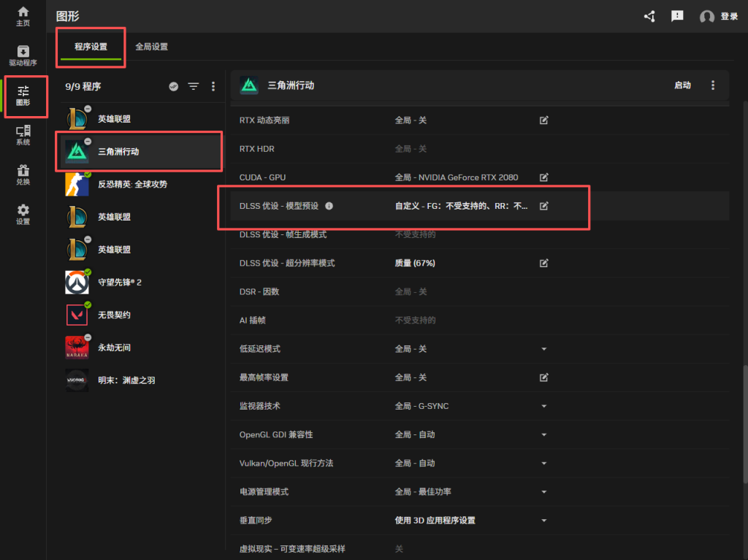The width and height of the screenshot is (748, 560).
Task: Expand the 监视器技术 dropdown
Action: (x=543, y=406)
